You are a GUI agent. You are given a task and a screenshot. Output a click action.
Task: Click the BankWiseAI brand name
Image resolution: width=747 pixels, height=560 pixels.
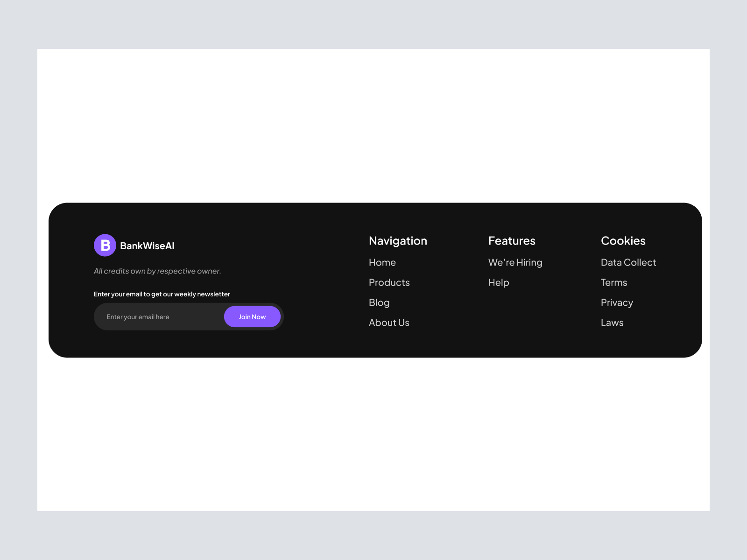pyautogui.click(x=147, y=246)
